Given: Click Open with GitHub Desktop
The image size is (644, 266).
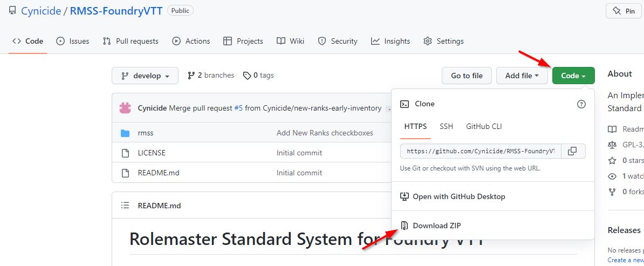Looking at the screenshot, I should [458, 196].
